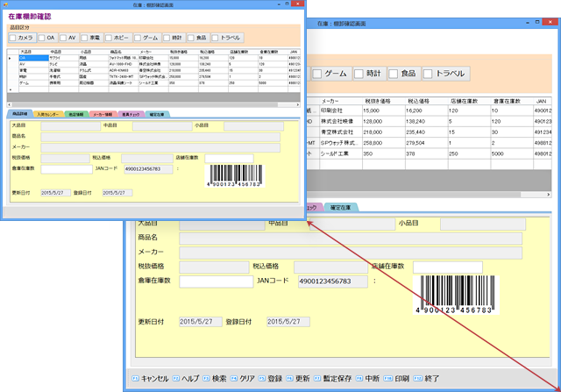Tick AV checkbox in the small front window

[x=63, y=38]
